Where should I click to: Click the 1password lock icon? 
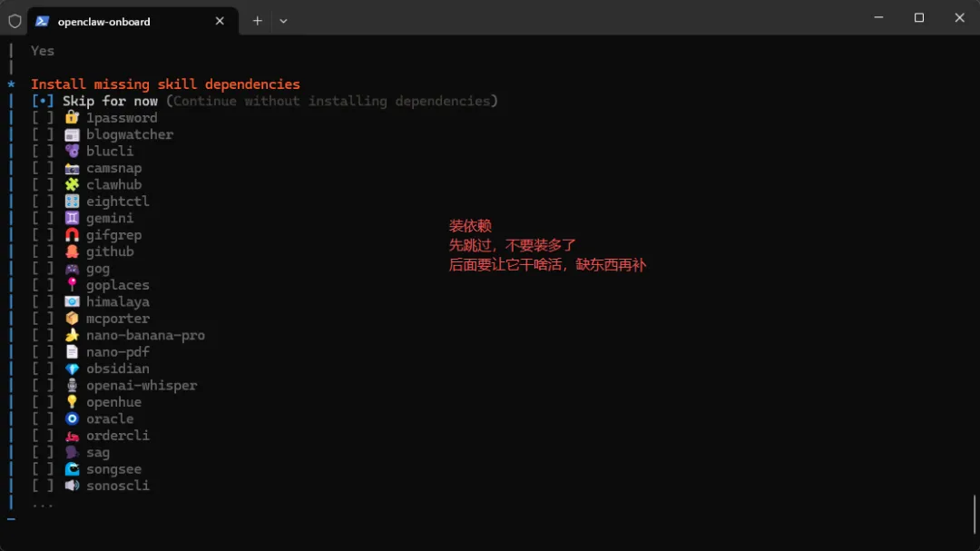72,117
